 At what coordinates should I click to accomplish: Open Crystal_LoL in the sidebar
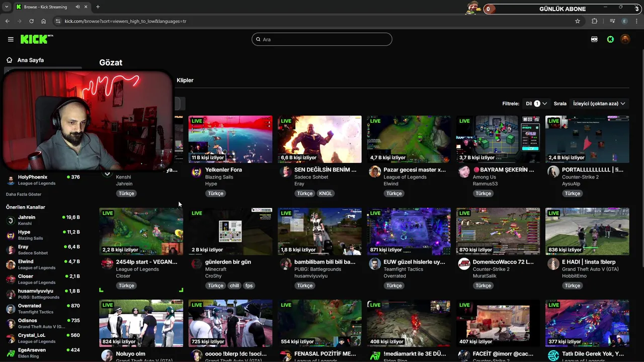[43, 338]
